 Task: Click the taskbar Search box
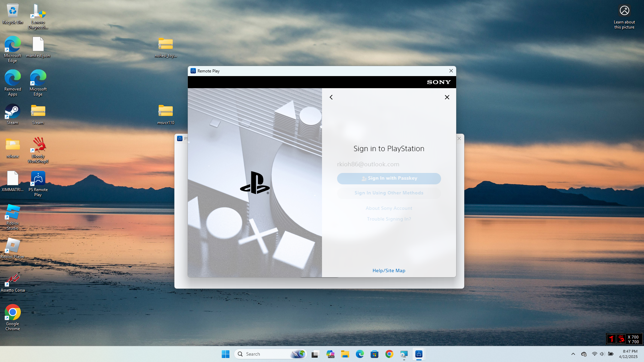(x=270, y=354)
